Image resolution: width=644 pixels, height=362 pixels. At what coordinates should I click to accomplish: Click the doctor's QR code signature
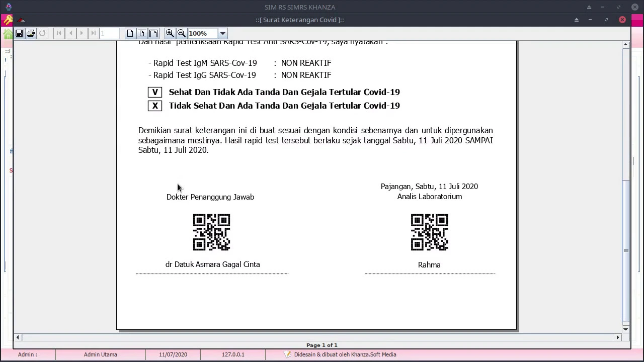click(211, 232)
